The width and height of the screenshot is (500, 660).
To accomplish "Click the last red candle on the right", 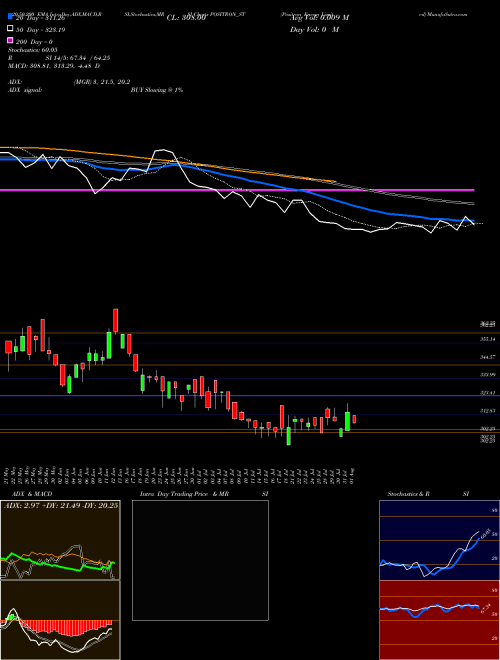I will click(x=354, y=419).
